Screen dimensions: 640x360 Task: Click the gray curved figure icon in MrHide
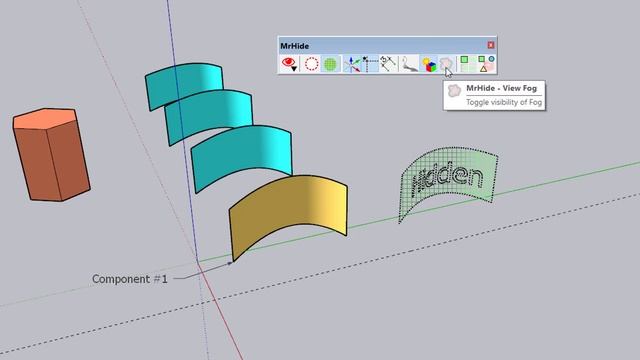coord(409,64)
